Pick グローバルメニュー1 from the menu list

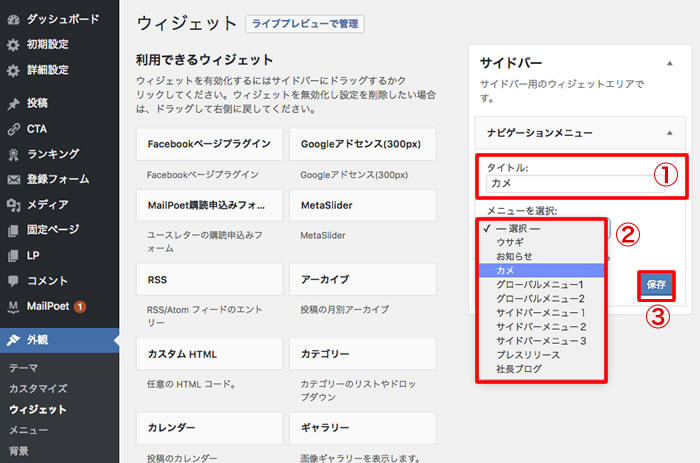[x=539, y=284]
